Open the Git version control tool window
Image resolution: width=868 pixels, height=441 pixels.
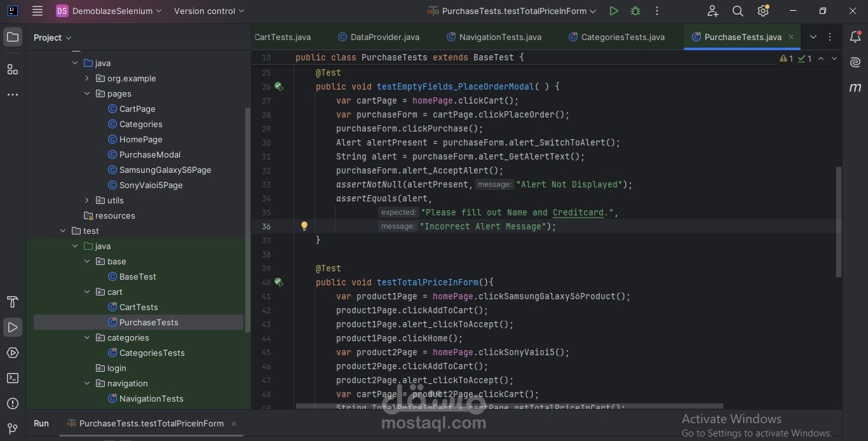13,429
